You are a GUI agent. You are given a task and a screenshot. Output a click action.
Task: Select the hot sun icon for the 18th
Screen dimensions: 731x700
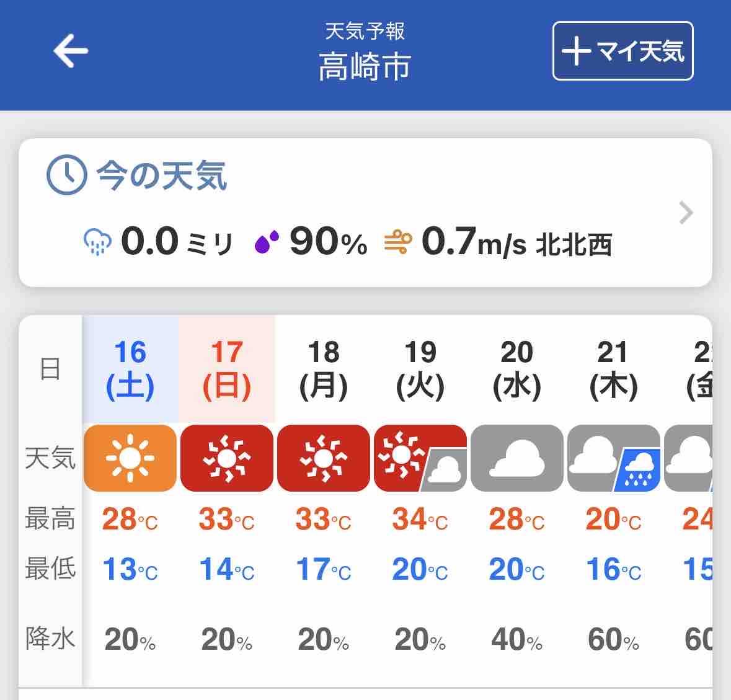click(x=324, y=458)
